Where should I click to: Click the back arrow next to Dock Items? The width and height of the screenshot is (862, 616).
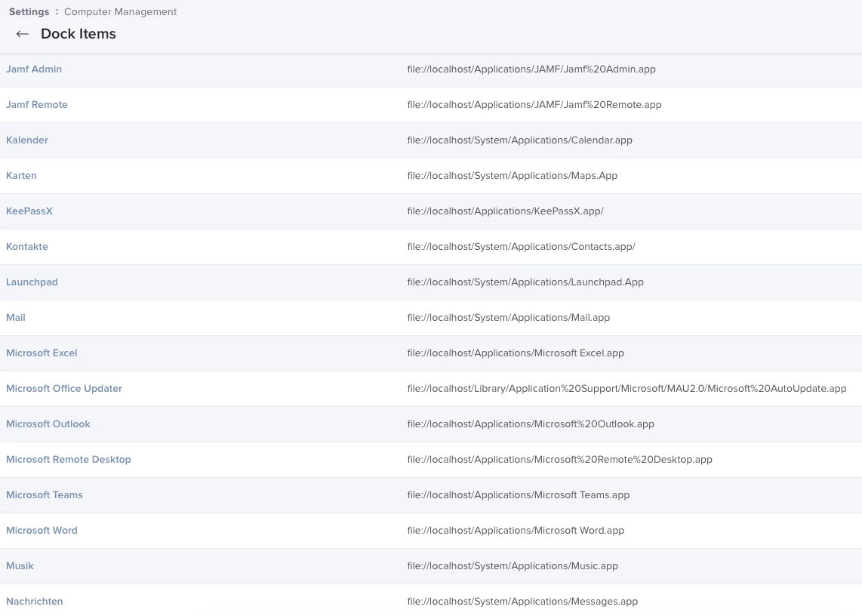tap(22, 34)
